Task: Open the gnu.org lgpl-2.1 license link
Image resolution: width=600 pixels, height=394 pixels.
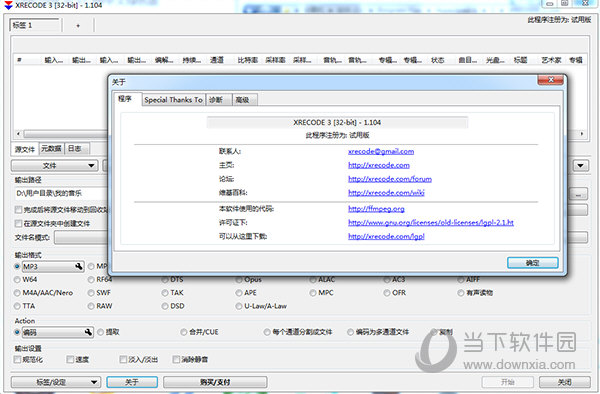Action: coord(431,223)
